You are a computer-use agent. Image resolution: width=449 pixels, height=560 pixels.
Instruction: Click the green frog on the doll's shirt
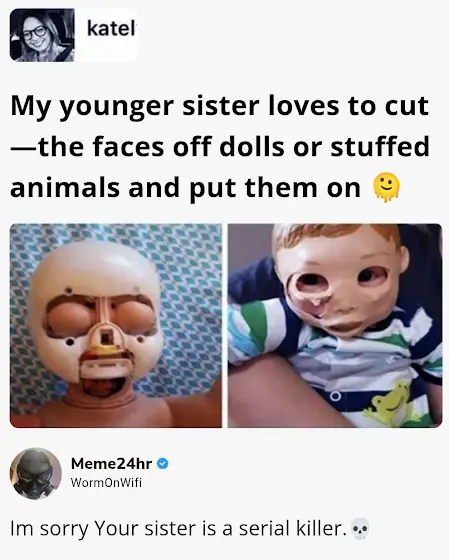coord(389,403)
